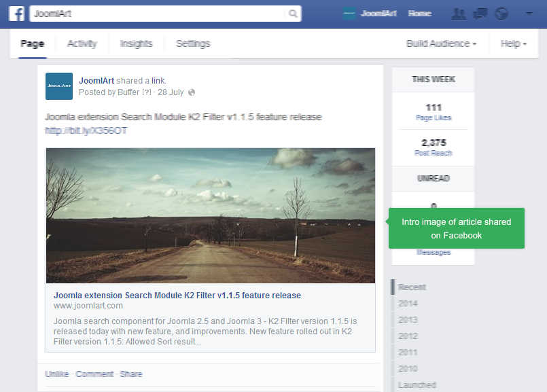The height and width of the screenshot is (392, 547).
Task: Click the Buffer app name in post header
Action: click(128, 92)
